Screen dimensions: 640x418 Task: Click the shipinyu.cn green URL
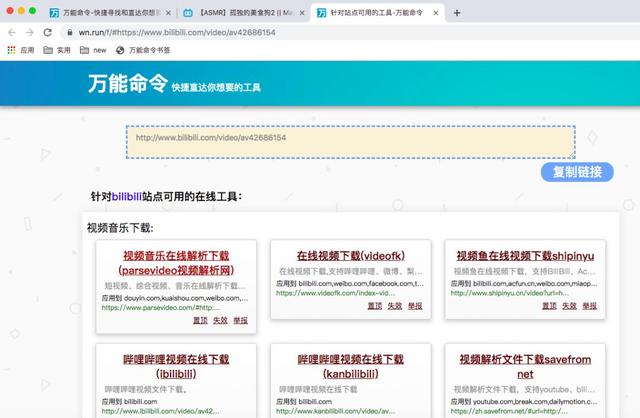point(510,293)
